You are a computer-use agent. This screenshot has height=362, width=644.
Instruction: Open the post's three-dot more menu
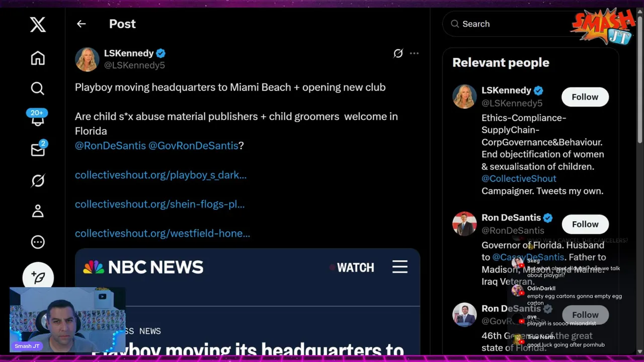pos(414,53)
